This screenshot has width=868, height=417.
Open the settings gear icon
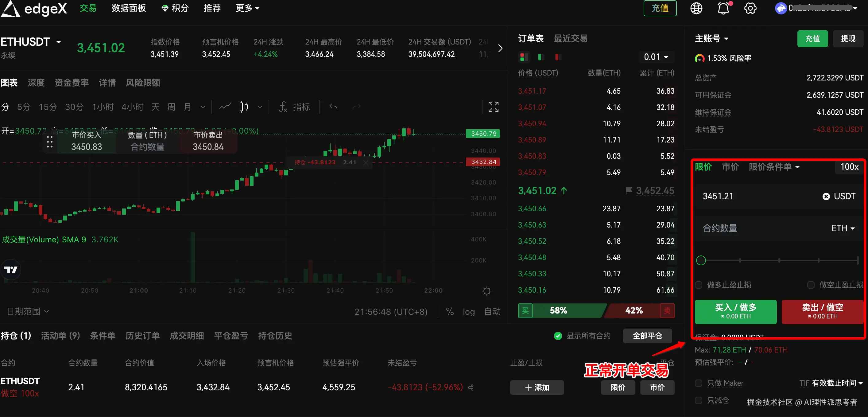pyautogui.click(x=750, y=8)
